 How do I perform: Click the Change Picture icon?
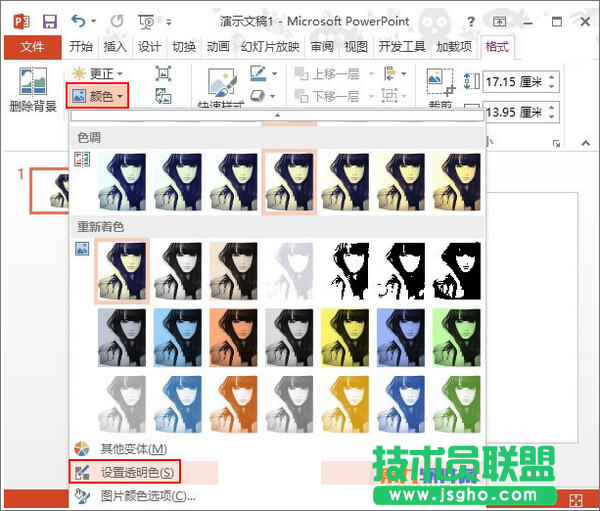[163, 96]
